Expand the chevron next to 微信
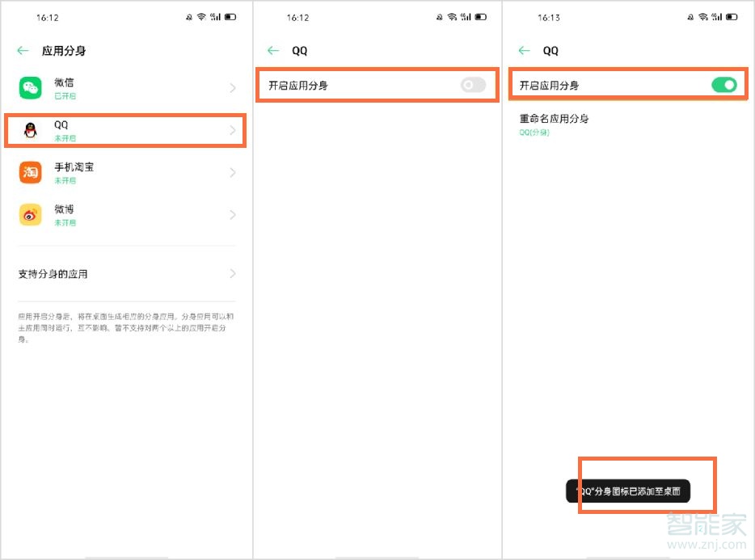755x560 pixels. tap(233, 87)
